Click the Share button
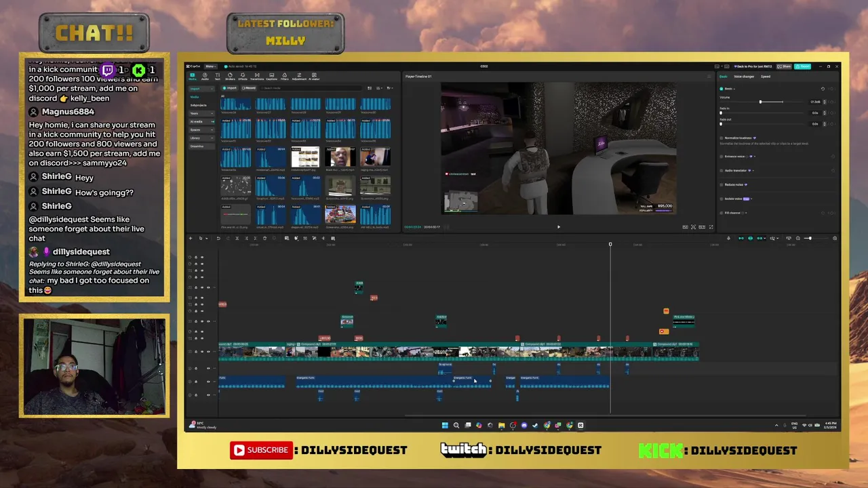868x488 pixels. (784, 66)
